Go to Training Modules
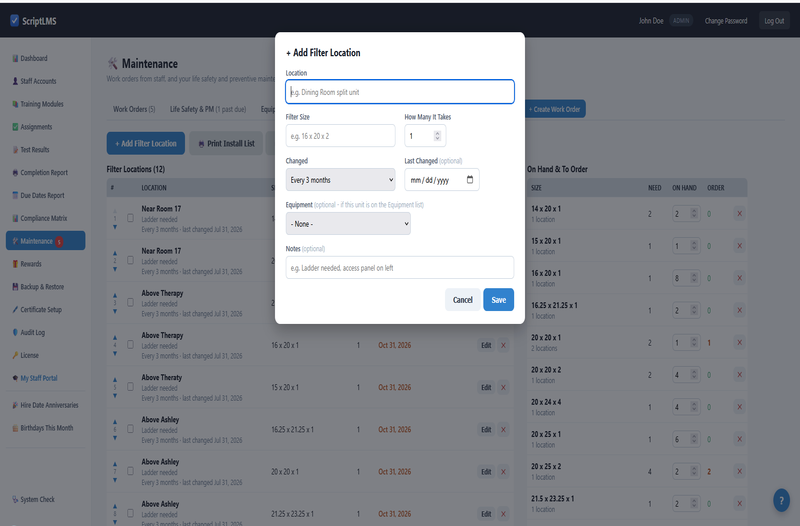The width and height of the screenshot is (800, 526). coord(41,104)
